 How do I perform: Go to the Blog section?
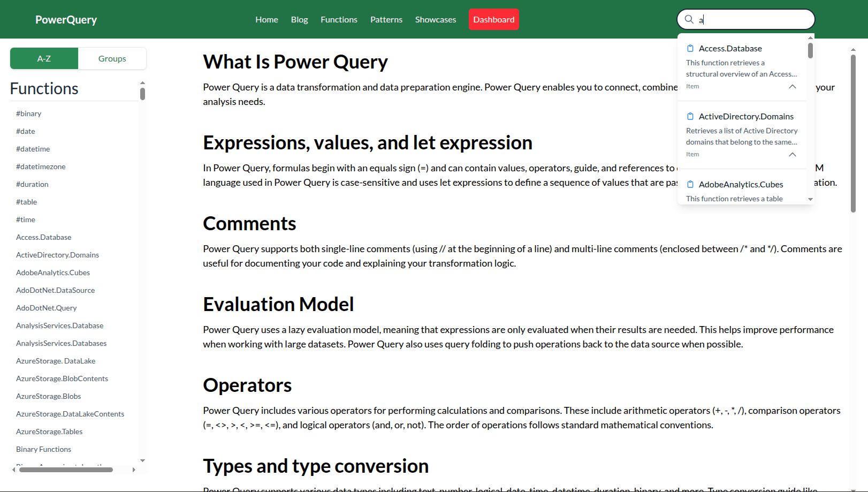[x=299, y=19]
